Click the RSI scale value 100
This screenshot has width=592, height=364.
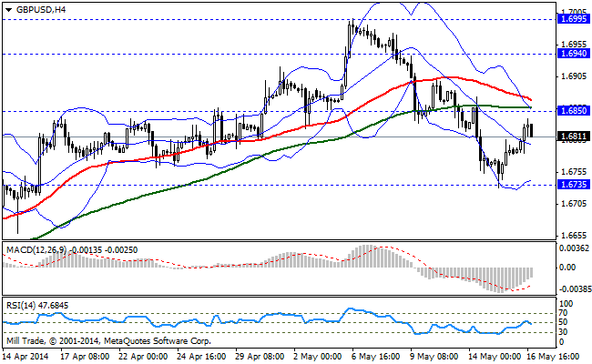click(x=566, y=304)
